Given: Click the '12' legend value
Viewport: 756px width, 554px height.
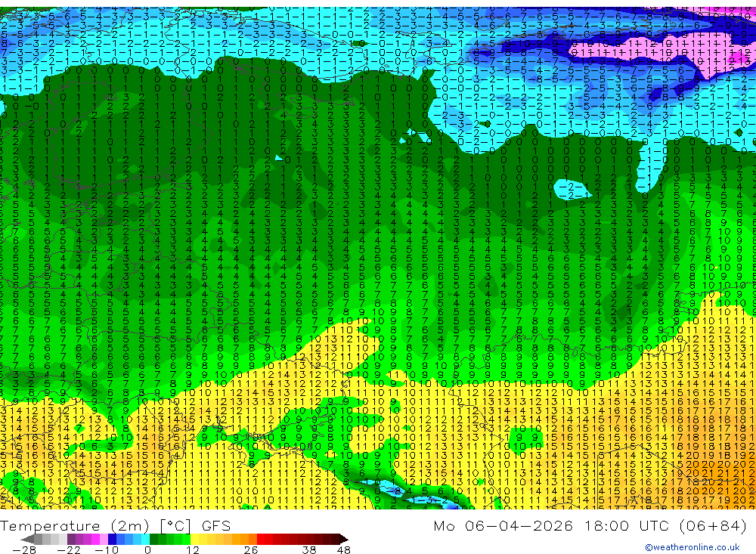Looking at the screenshot, I should 192,549.
